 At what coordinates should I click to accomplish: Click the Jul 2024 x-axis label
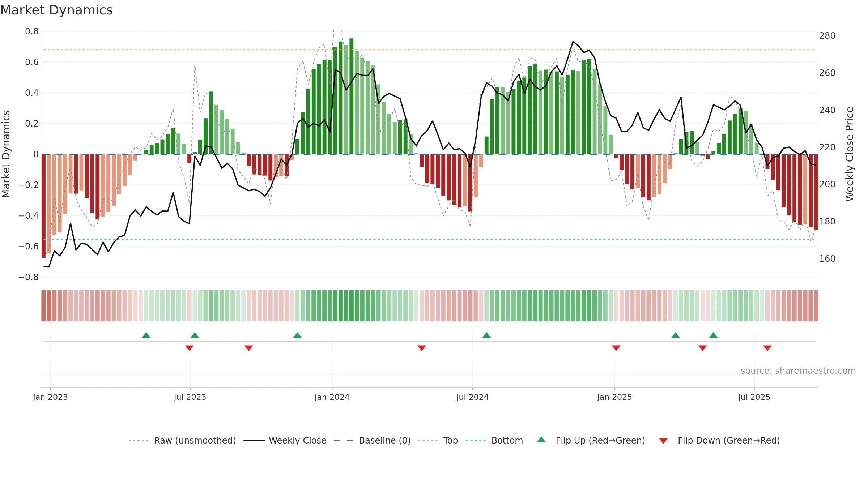pos(472,397)
